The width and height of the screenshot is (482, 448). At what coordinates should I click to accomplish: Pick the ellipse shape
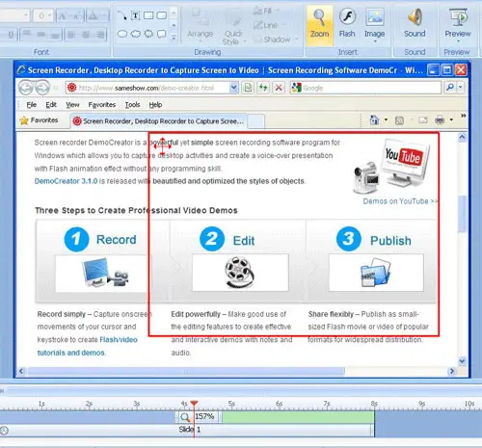pos(122,34)
